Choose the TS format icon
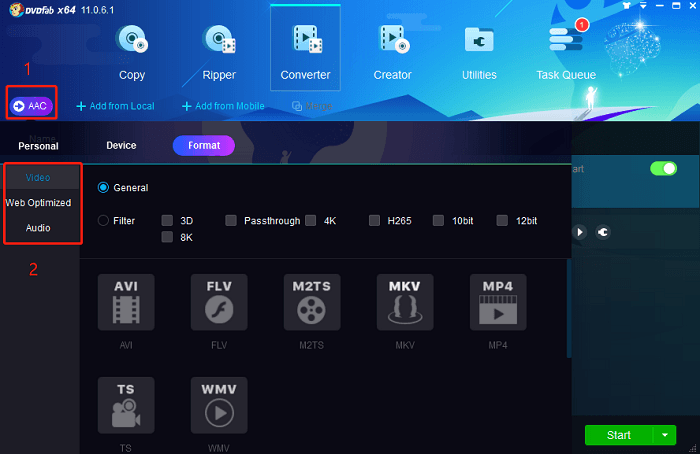700x454 pixels. click(x=126, y=405)
